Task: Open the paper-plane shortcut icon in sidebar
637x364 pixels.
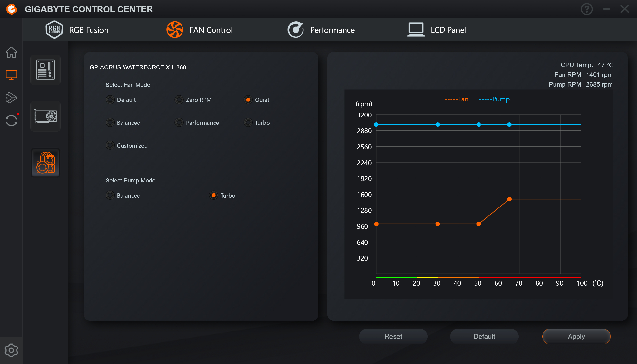Action: click(x=11, y=98)
